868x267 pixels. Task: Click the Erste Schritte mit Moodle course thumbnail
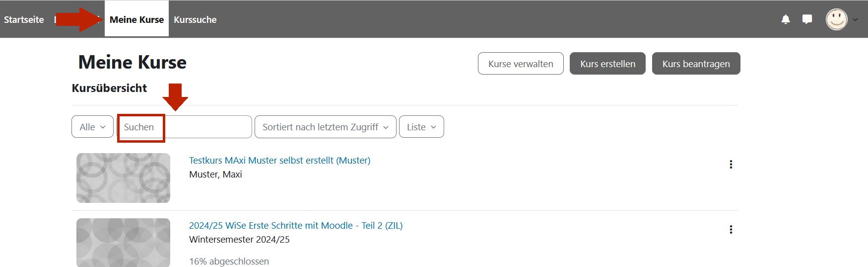(123, 243)
